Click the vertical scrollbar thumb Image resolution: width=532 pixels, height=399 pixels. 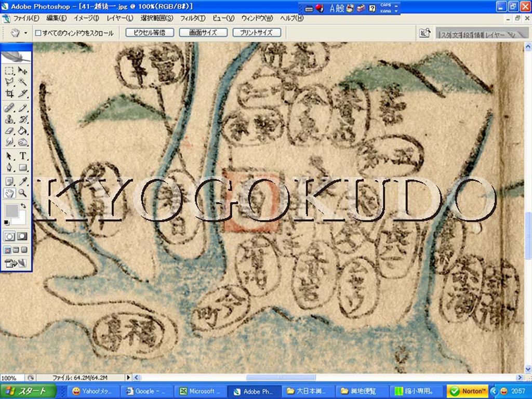coord(528,235)
